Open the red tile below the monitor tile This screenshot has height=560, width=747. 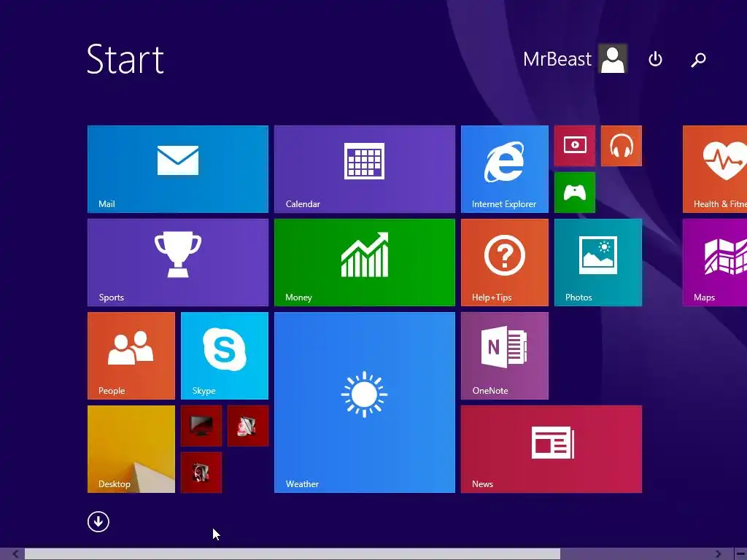(x=201, y=472)
